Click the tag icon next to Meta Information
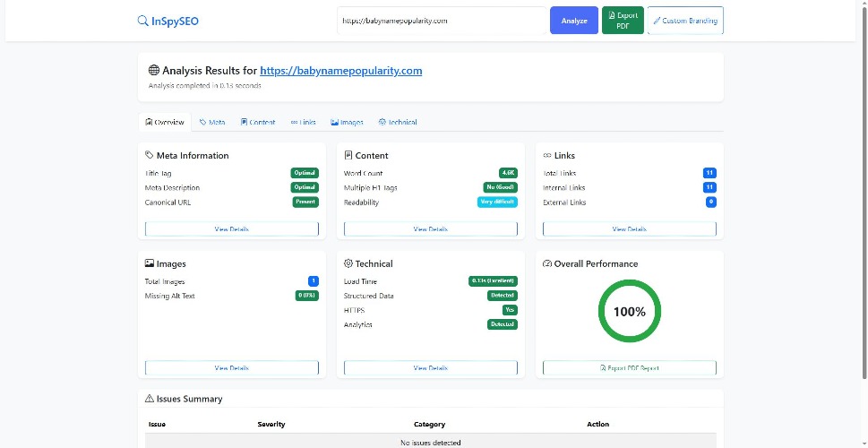This screenshot has width=868, height=448. pos(149,155)
